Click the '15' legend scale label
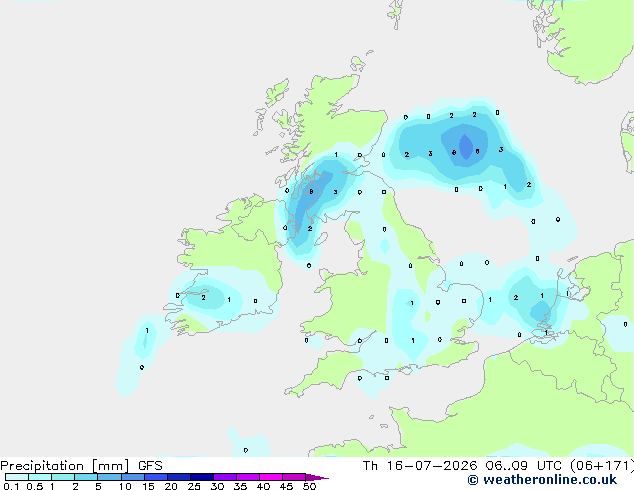The width and height of the screenshot is (634, 490). (x=148, y=486)
